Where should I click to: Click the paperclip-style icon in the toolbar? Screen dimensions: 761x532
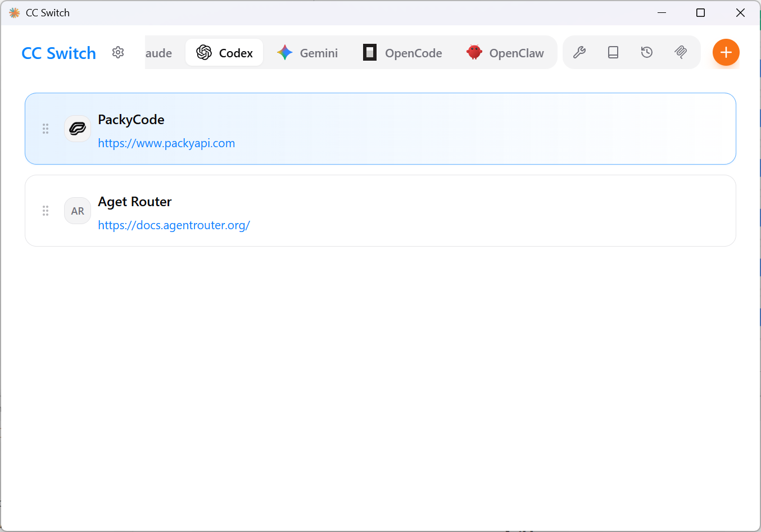point(681,52)
